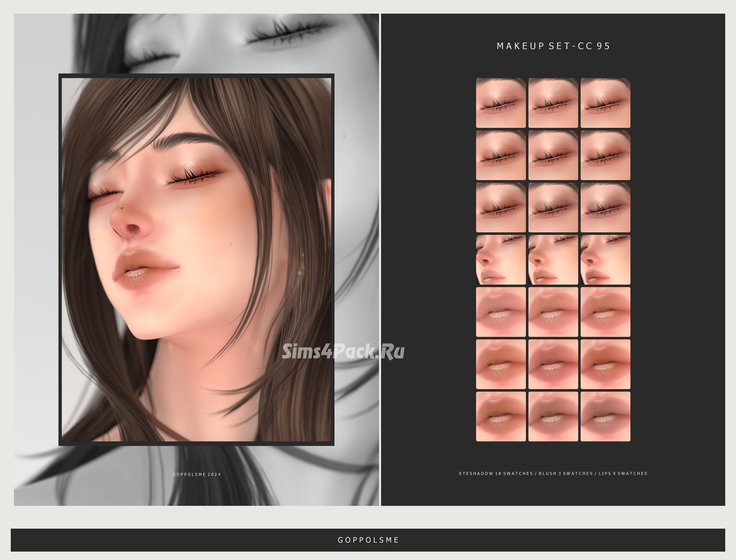Screen dimensions: 736x560
Task: Select the top lip row right swatch
Action: 605,312
